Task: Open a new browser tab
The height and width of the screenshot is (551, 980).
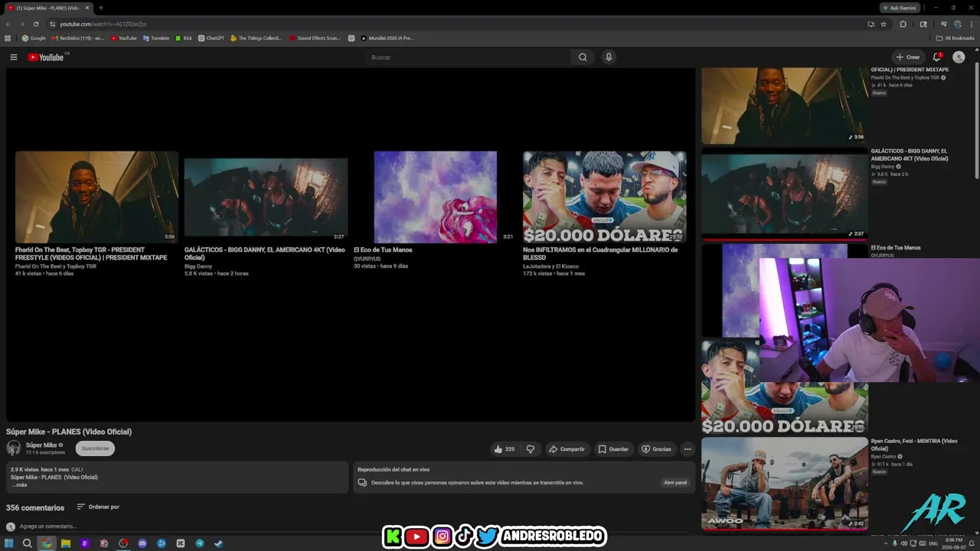Action: (101, 8)
